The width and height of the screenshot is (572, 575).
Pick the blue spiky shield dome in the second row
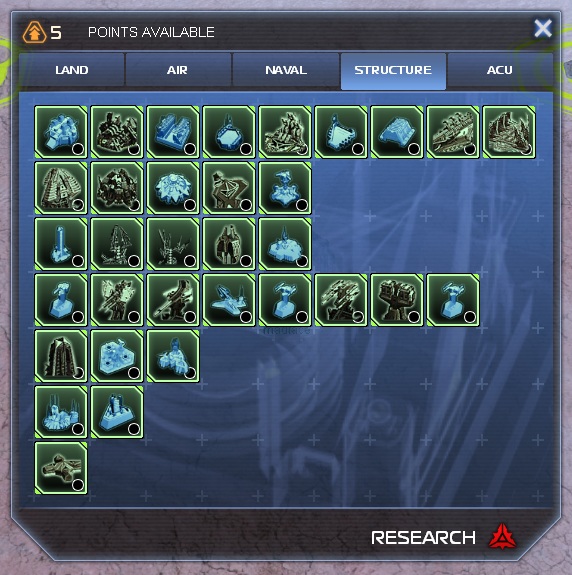173,188
